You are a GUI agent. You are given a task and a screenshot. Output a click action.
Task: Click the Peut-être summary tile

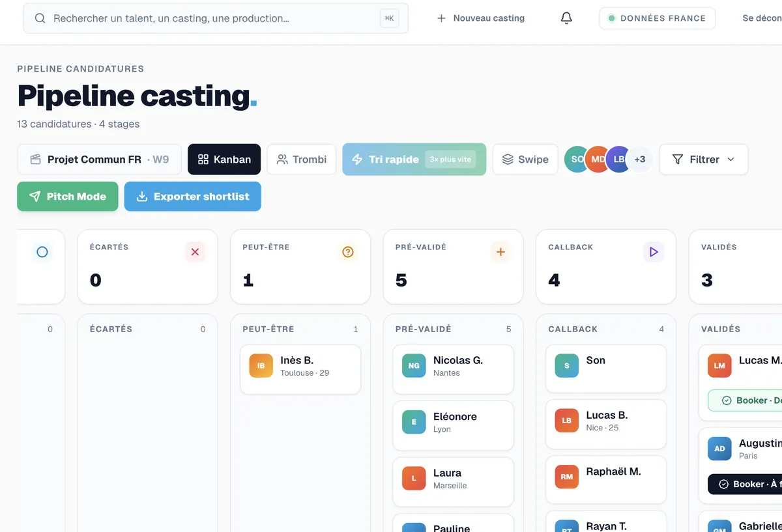pos(300,267)
